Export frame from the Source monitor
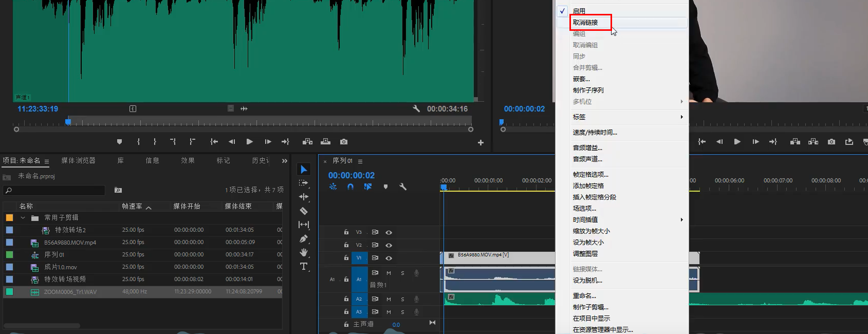Screen dimensions: 868x334 (x=344, y=142)
